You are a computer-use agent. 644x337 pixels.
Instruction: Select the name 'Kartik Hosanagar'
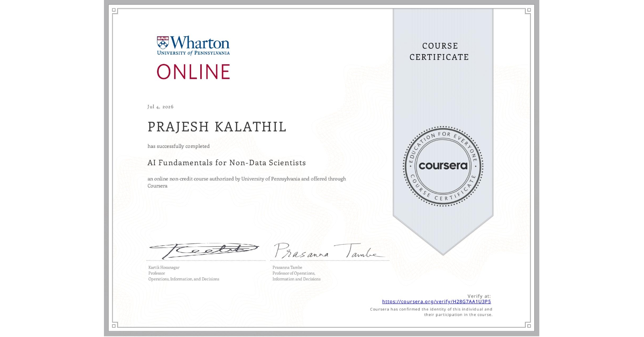(x=164, y=268)
